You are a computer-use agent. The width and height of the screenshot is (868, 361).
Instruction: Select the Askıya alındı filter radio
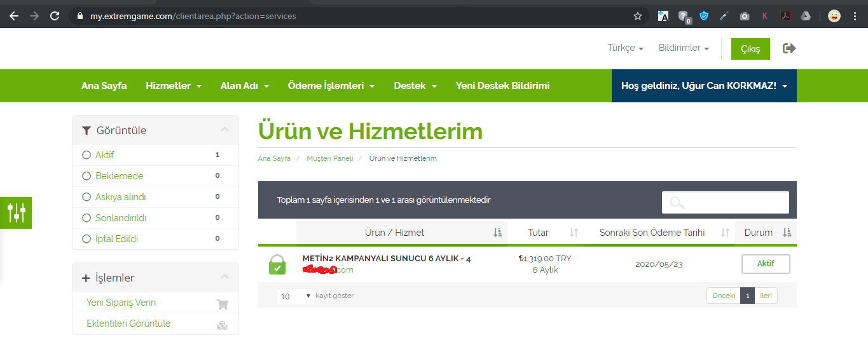click(x=86, y=197)
